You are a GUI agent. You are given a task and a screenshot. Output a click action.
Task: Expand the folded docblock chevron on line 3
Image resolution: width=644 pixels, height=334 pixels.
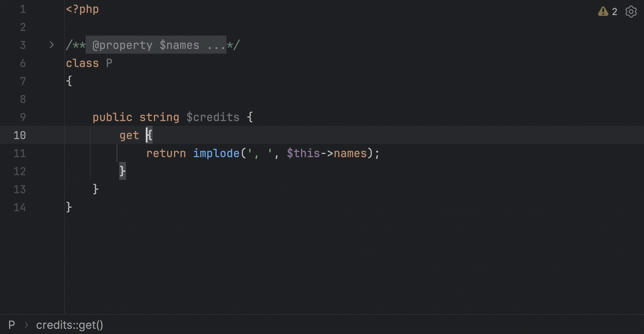(x=52, y=45)
